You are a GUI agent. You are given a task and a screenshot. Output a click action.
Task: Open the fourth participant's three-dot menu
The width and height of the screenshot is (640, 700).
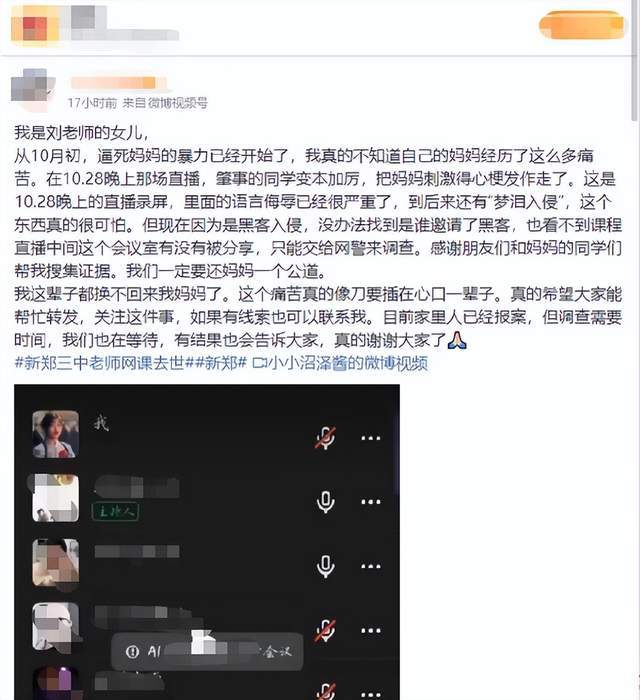tap(370, 630)
